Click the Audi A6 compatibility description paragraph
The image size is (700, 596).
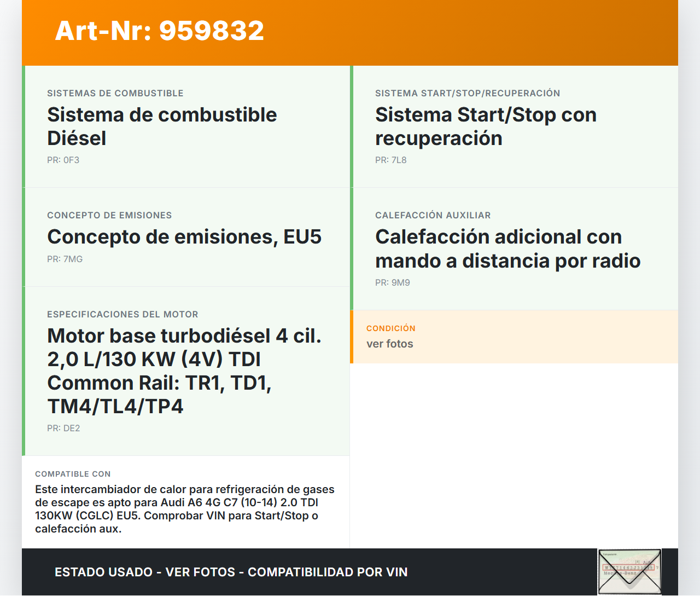(x=184, y=509)
